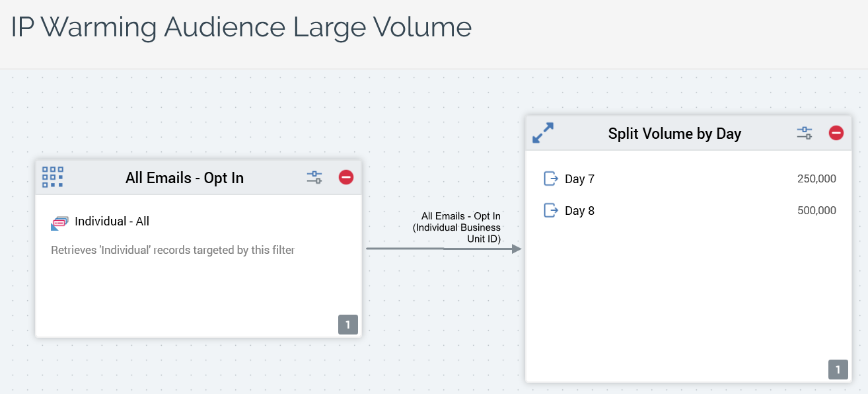This screenshot has height=394, width=868.
Task: Click the Individual - All filter name
Action: click(112, 221)
